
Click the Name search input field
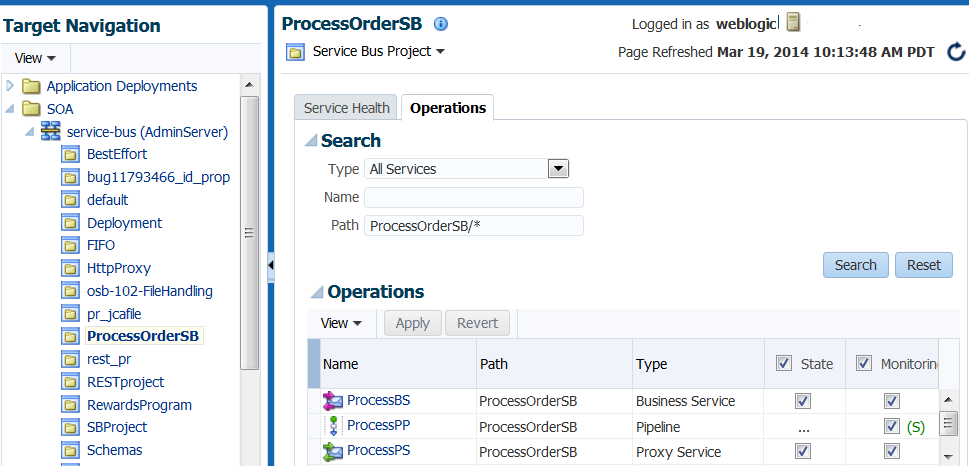click(x=473, y=198)
